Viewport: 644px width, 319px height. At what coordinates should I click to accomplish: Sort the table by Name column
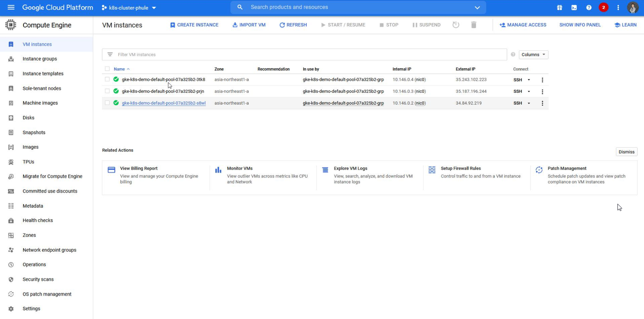coord(119,69)
